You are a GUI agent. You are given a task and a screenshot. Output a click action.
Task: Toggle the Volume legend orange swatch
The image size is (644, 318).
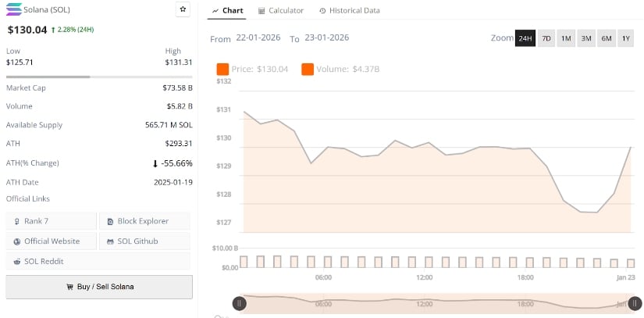(x=307, y=70)
